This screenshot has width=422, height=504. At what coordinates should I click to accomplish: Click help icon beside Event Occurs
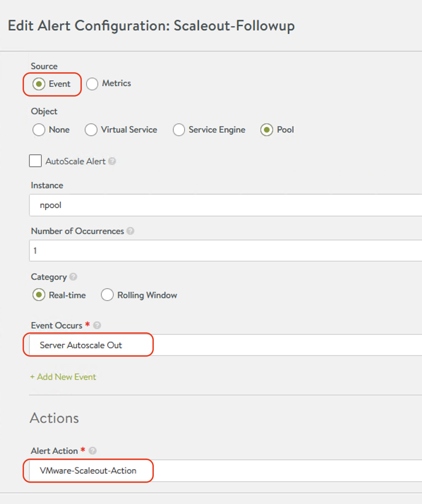coord(97,325)
